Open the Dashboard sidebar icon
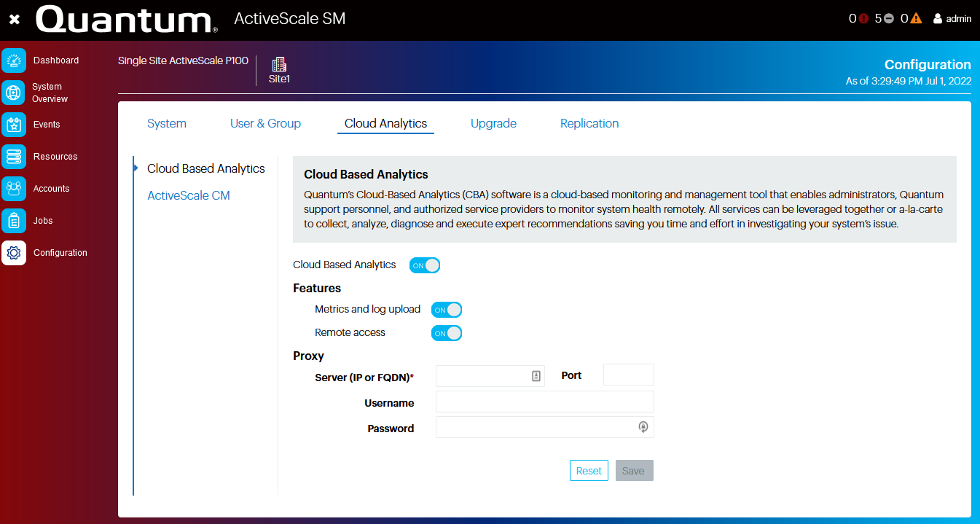 pos(14,60)
